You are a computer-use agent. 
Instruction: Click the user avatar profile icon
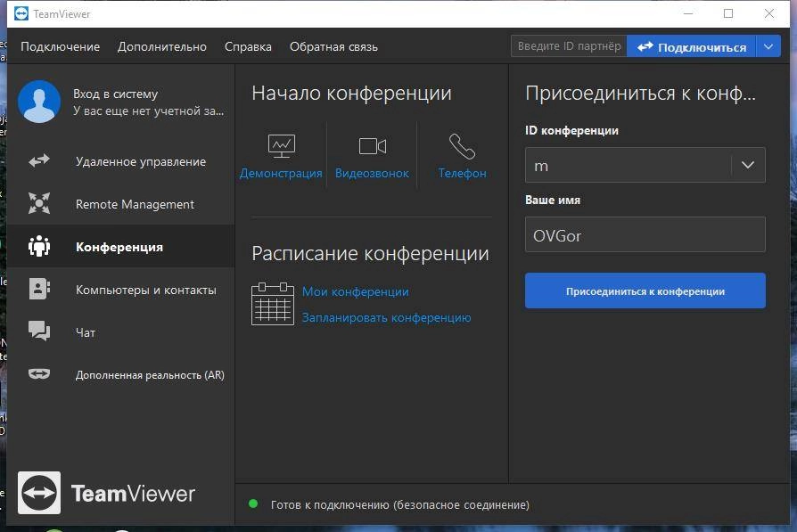click(x=39, y=102)
